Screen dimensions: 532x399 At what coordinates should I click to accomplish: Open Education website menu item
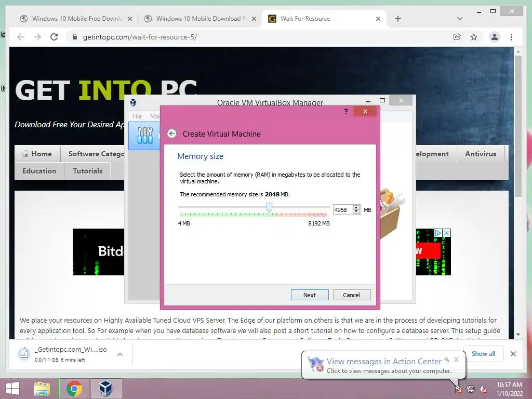(39, 171)
